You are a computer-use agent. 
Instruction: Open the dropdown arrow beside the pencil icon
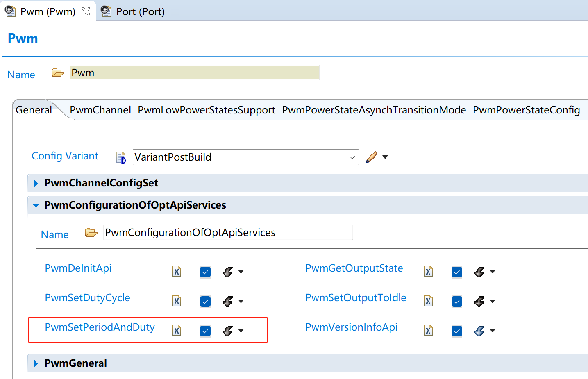[385, 157]
